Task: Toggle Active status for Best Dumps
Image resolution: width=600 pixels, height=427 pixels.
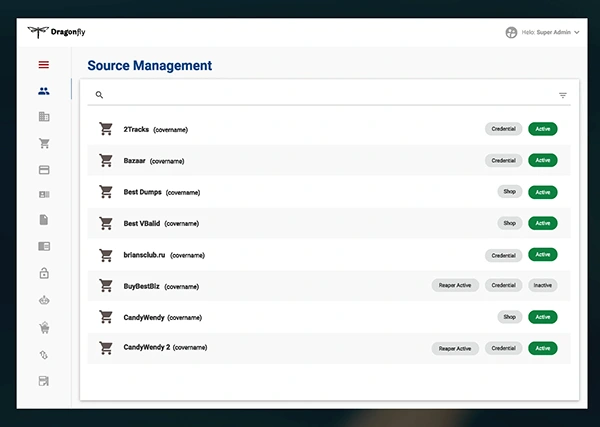Action: [x=543, y=192]
